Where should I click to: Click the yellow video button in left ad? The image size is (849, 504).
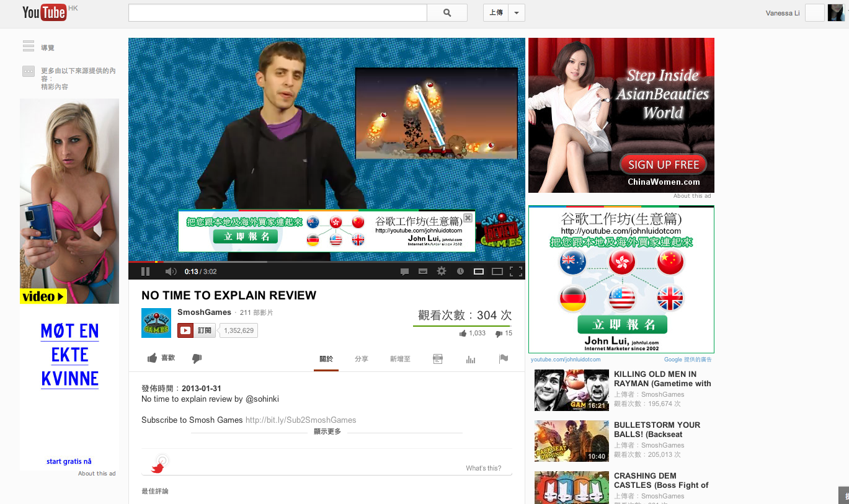(43, 296)
